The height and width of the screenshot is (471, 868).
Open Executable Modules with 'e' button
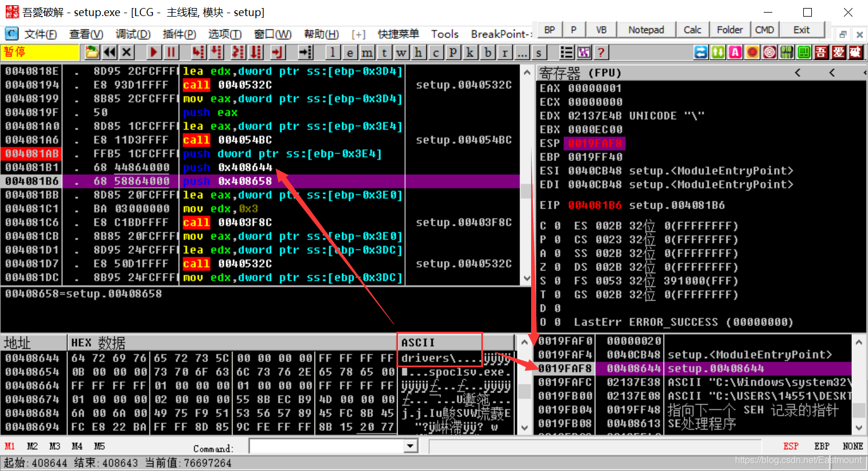[350, 53]
